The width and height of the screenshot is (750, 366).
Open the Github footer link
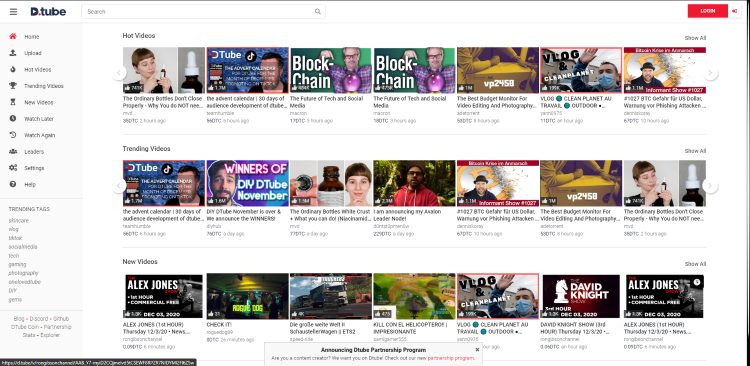click(61, 319)
